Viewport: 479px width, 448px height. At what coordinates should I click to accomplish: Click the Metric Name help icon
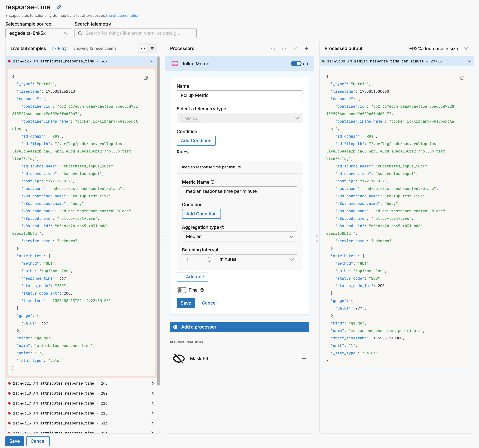click(x=213, y=182)
